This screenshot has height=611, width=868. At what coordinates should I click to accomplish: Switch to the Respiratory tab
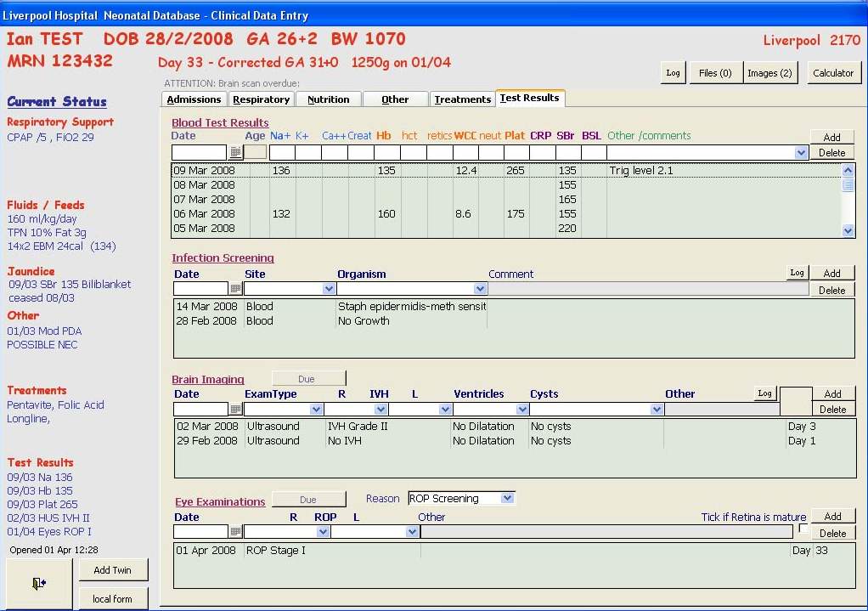coord(262,99)
